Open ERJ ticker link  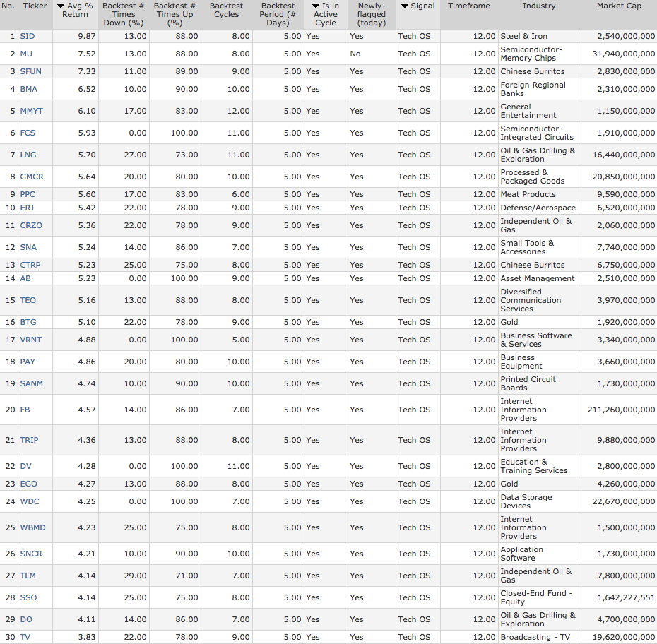click(x=27, y=208)
